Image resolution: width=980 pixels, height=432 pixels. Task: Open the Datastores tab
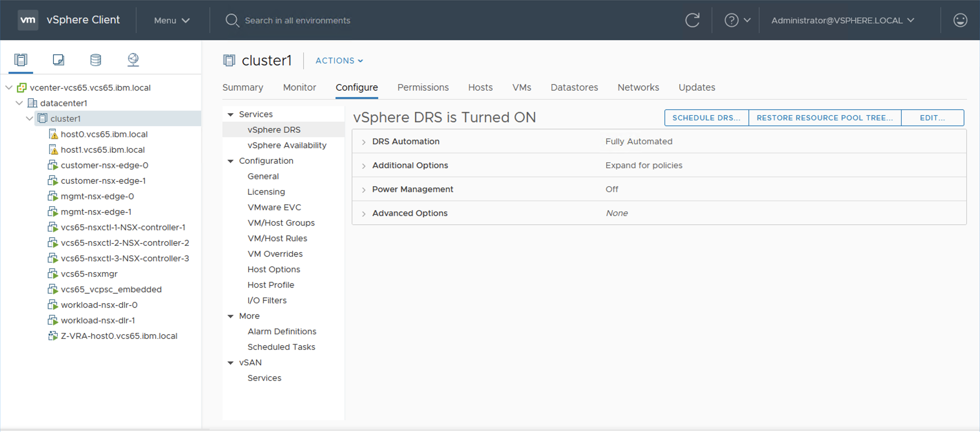[574, 88]
